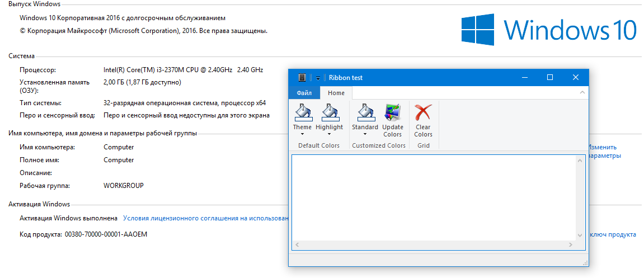This screenshot has height=278, width=644.
Task: Open the Customize Quick Access Toolbar arrow
Action: (x=318, y=78)
